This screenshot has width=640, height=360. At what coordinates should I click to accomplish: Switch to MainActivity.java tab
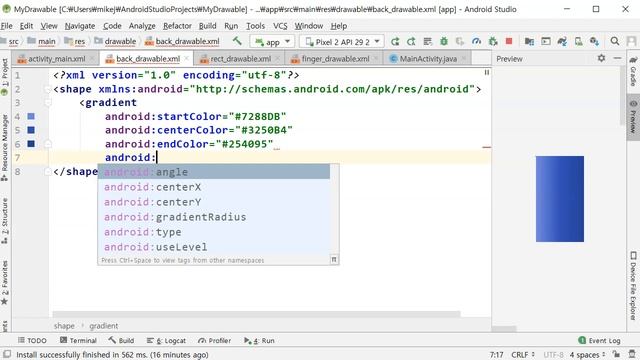click(x=428, y=59)
